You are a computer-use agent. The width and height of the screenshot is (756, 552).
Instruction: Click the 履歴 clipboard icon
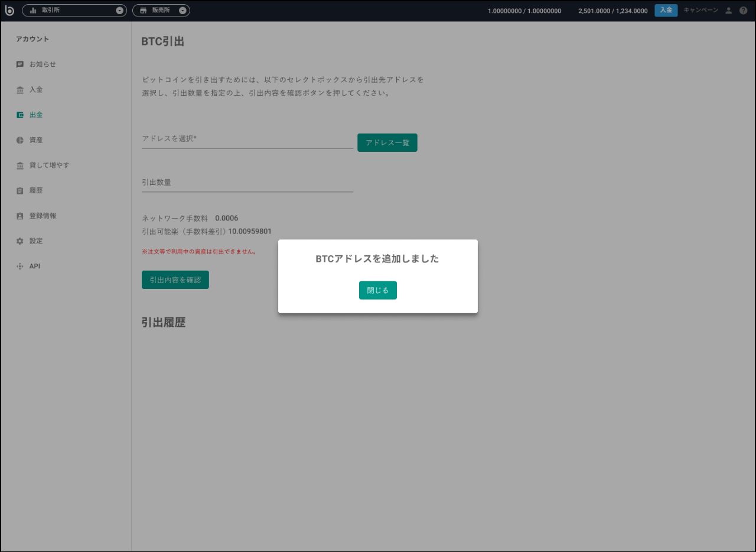tap(19, 190)
